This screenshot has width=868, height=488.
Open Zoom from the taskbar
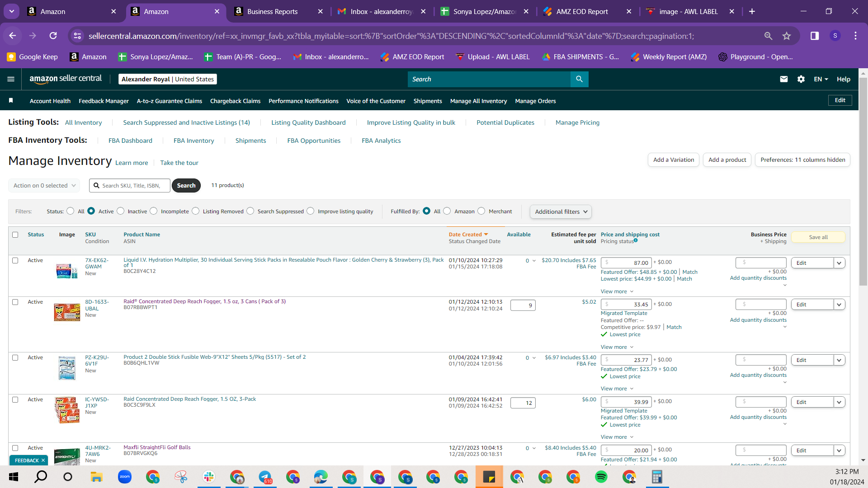click(124, 477)
